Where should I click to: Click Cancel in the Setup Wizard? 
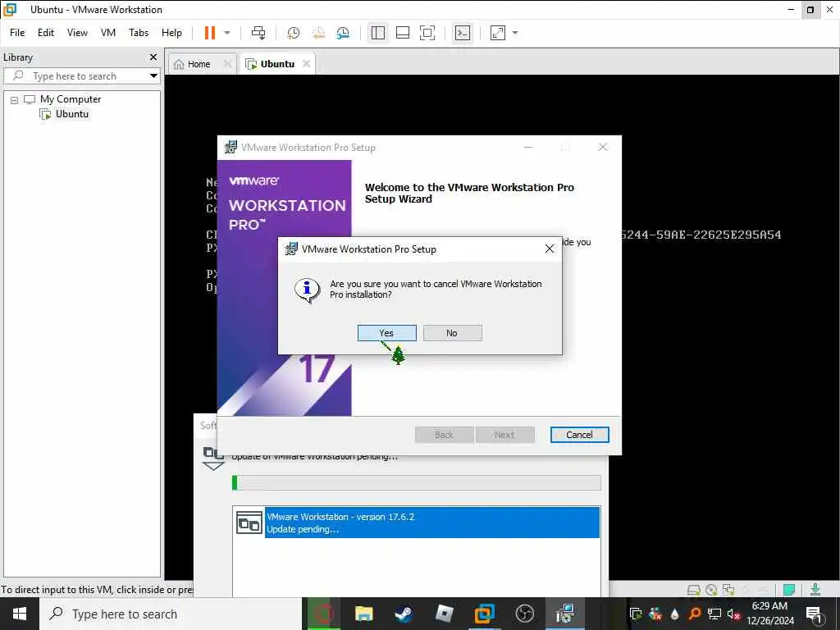580,435
